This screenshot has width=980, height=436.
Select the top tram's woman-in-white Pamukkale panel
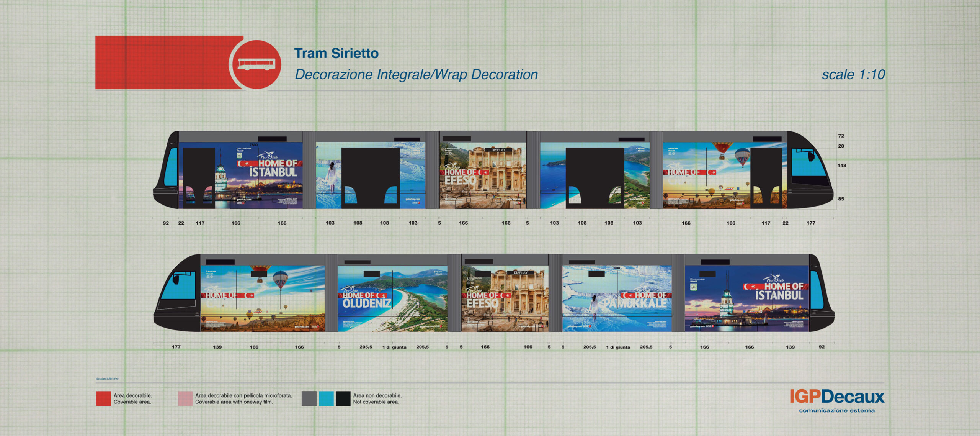pyautogui.click(x=371, y=175)
